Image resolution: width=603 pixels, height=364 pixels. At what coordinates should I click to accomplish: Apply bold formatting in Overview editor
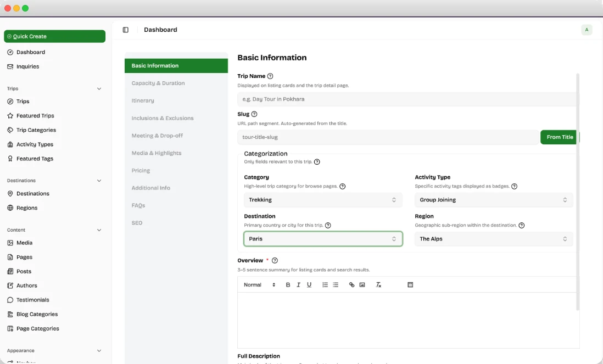288,285
